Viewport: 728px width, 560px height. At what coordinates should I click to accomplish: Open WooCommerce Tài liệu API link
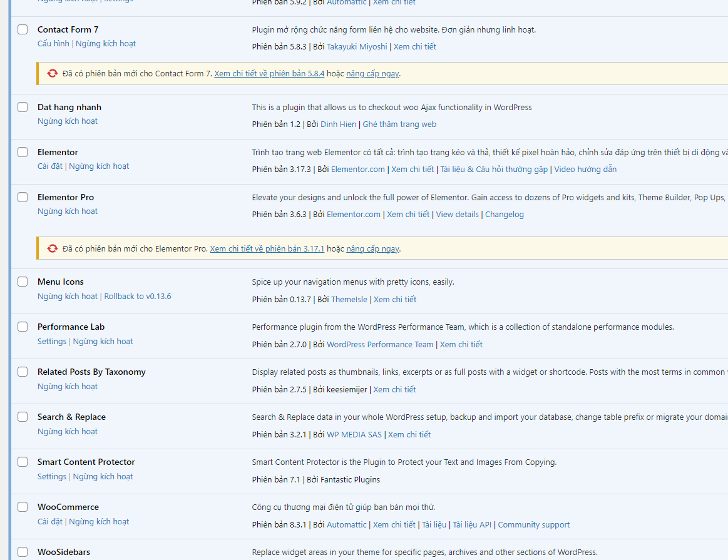pyautogui.click(x=472, y=524)
